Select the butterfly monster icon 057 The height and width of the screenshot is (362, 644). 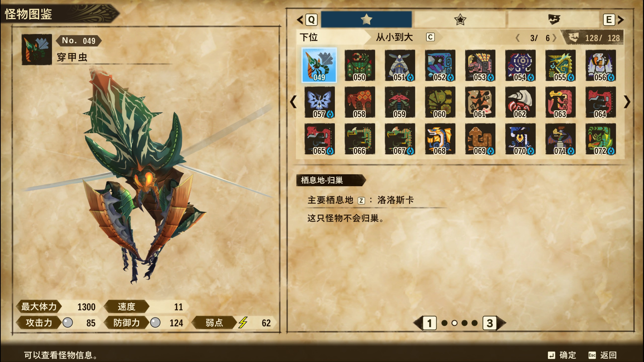(319, 102)
